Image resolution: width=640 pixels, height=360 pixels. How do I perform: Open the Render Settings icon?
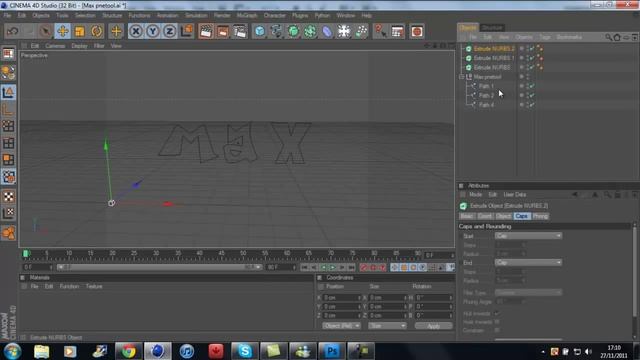[x=240, y=31]
